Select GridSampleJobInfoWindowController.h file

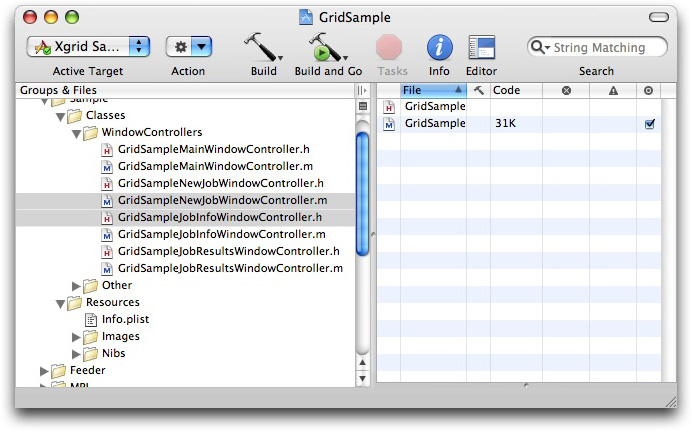(x=220, y=217)
